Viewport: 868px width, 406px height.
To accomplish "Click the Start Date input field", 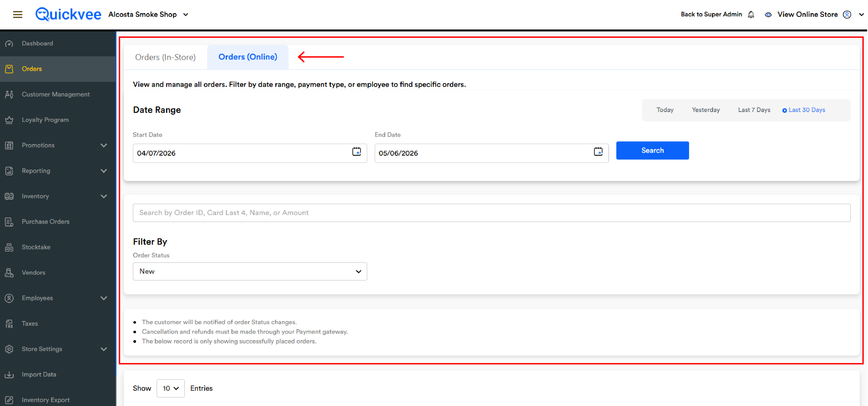I will [250, 153].
